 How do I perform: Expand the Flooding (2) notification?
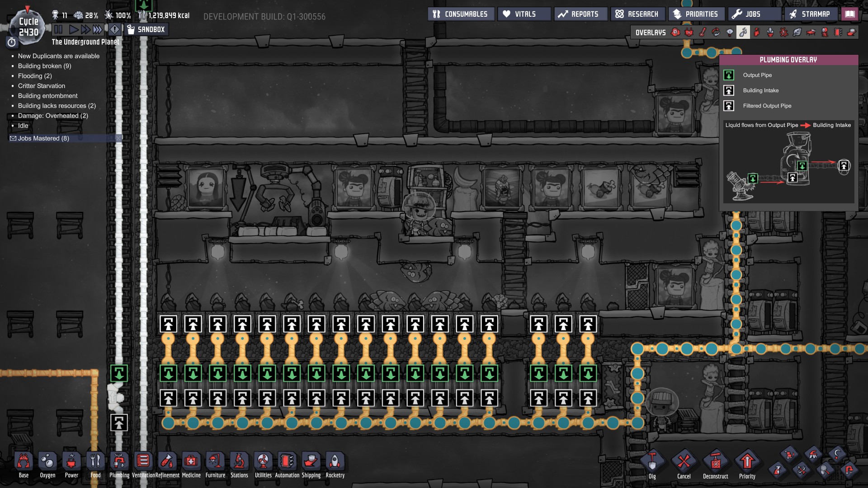35,76
